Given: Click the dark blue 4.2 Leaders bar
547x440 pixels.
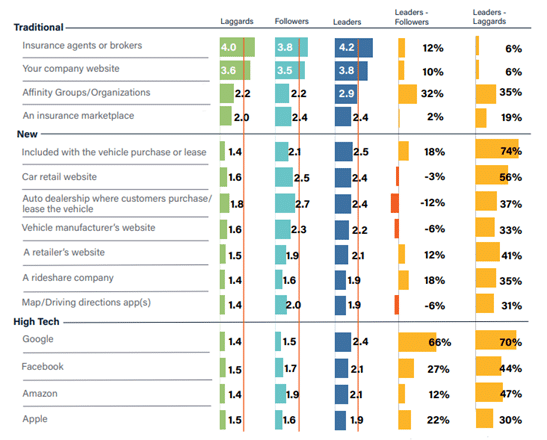Looking at the screenshot, I should 354,47.
